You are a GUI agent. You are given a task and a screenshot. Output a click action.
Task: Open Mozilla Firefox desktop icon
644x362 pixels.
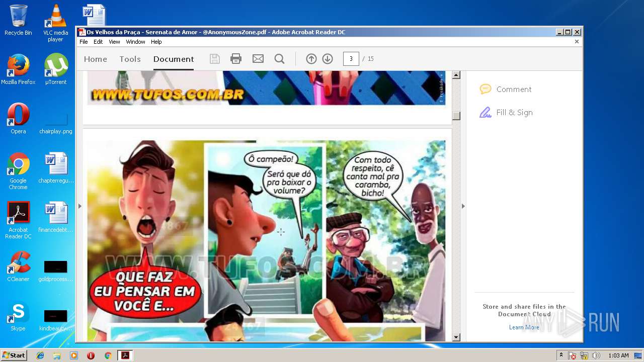point(18,69)
